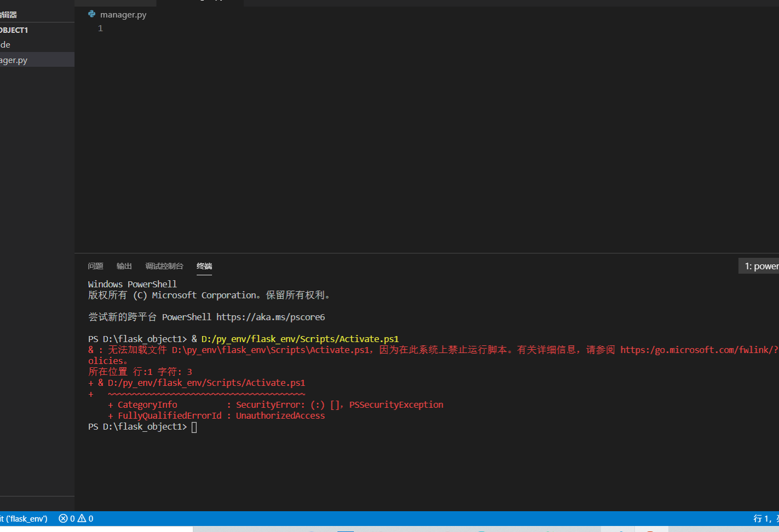Open the https://aka.ms/pscore6 link in terminal
Screen dimensions: 779x532
(x=271, y=317)
